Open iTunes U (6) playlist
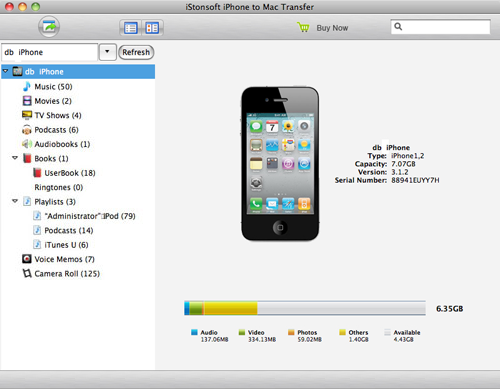Image resolution: width=500 pixels, height=389 pixels. click(66, 245)
